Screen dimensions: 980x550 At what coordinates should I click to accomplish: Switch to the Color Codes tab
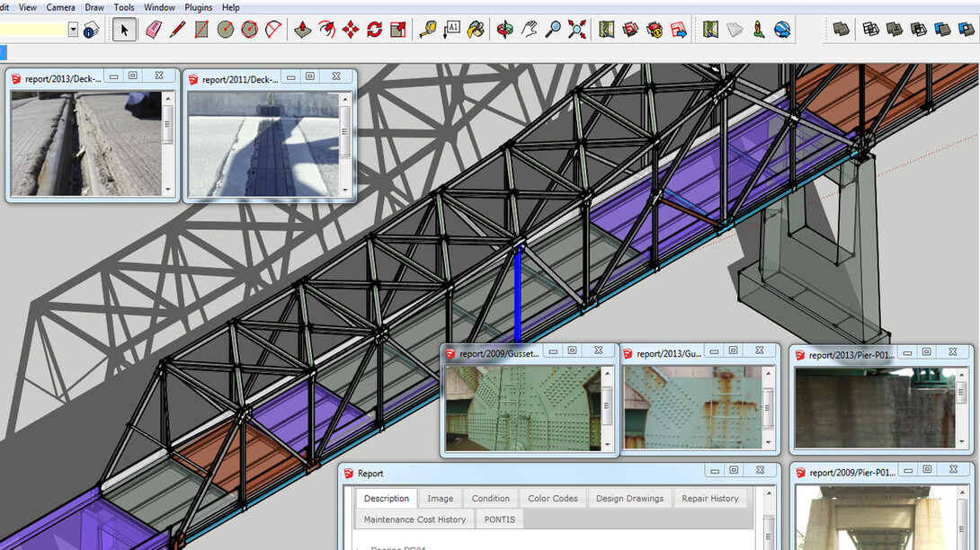click(552, 499)
